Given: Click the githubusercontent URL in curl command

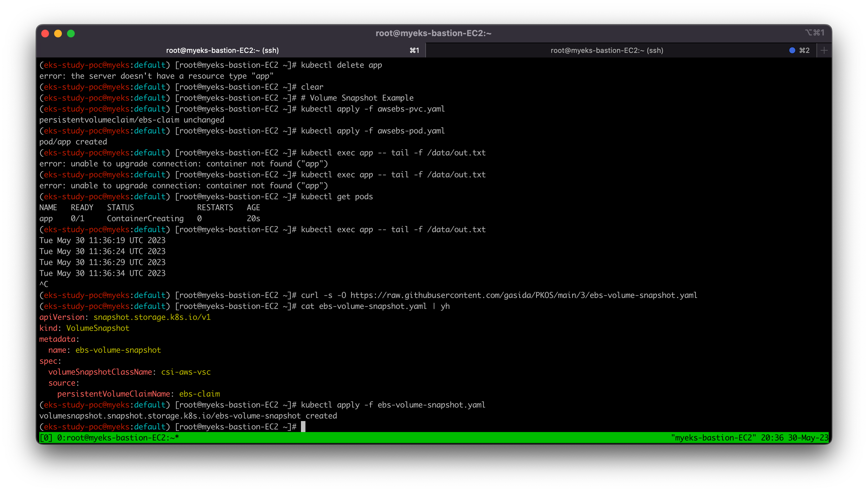Looking at the screenshot, I should click(x=523, y=295).
